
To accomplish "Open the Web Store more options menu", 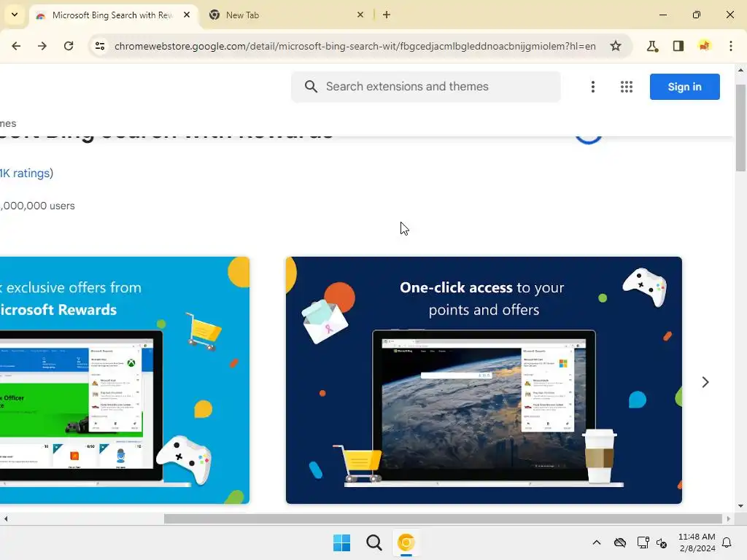I will (592, 87).
